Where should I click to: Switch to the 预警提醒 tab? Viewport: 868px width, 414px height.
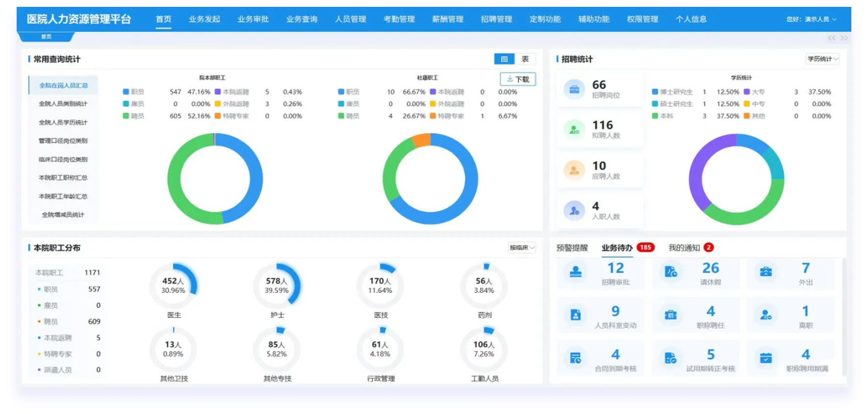coord(572,248)
